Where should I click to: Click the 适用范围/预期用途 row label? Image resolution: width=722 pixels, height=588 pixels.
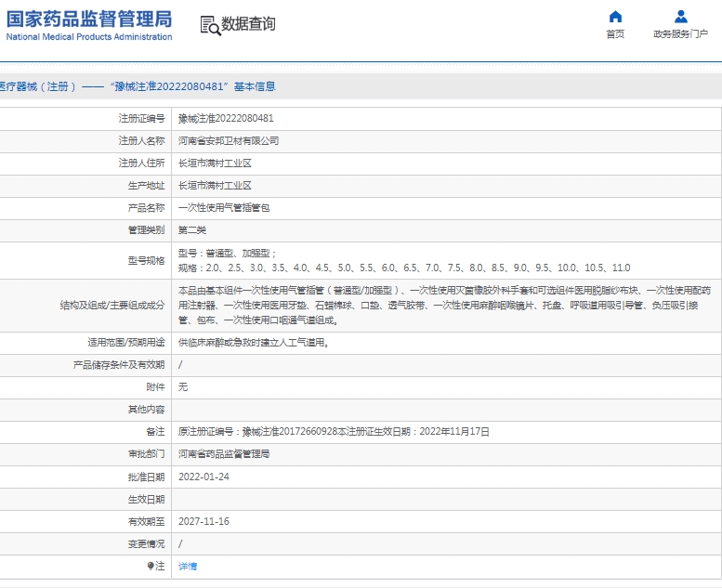[x=125, y=343]
